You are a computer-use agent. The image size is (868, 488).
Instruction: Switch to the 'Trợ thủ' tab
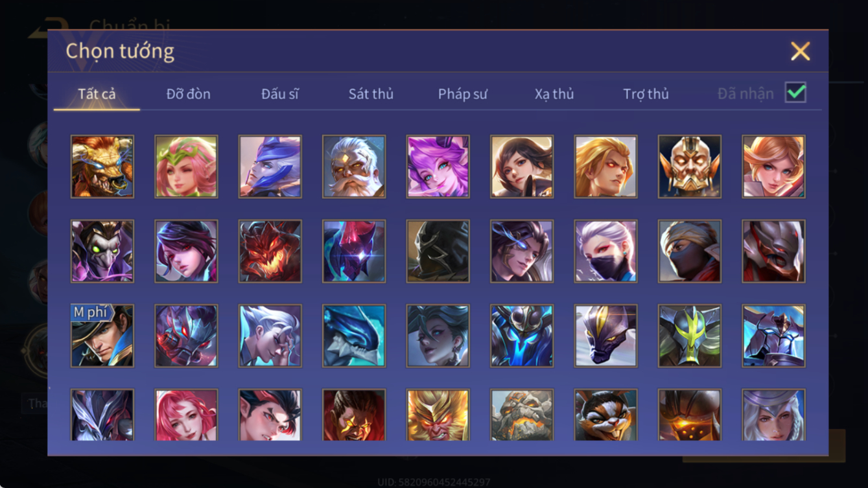pyautogui.click(x=646, y=94)
